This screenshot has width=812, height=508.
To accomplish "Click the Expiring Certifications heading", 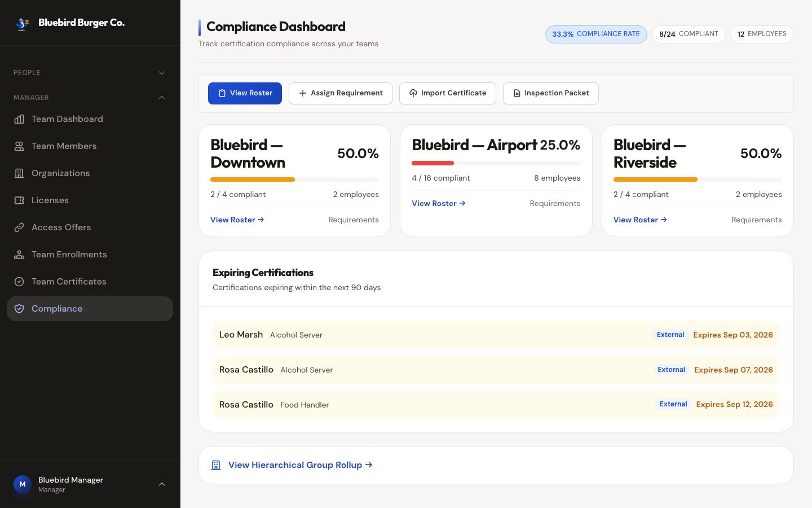I will (263, 273).
